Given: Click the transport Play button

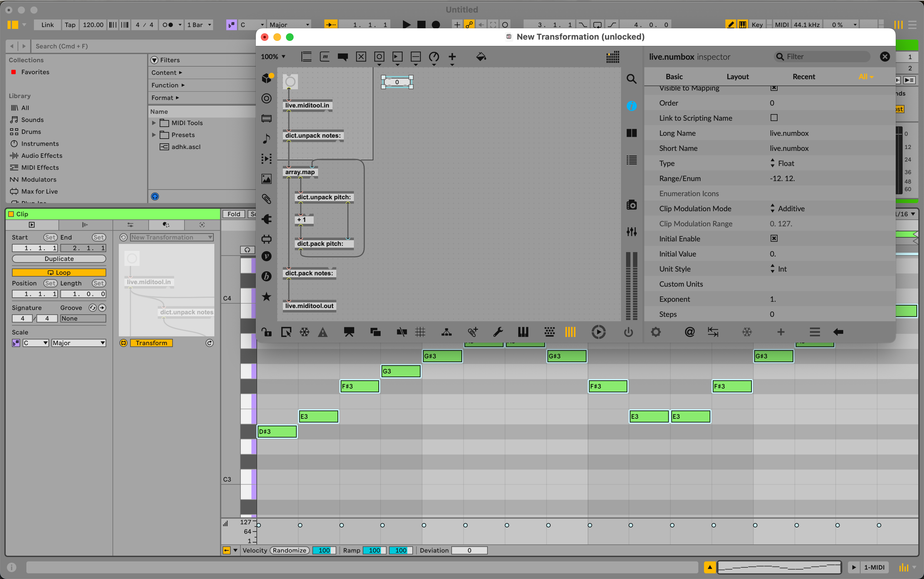Looking at the screenshot, I should (x=407, y=25).
